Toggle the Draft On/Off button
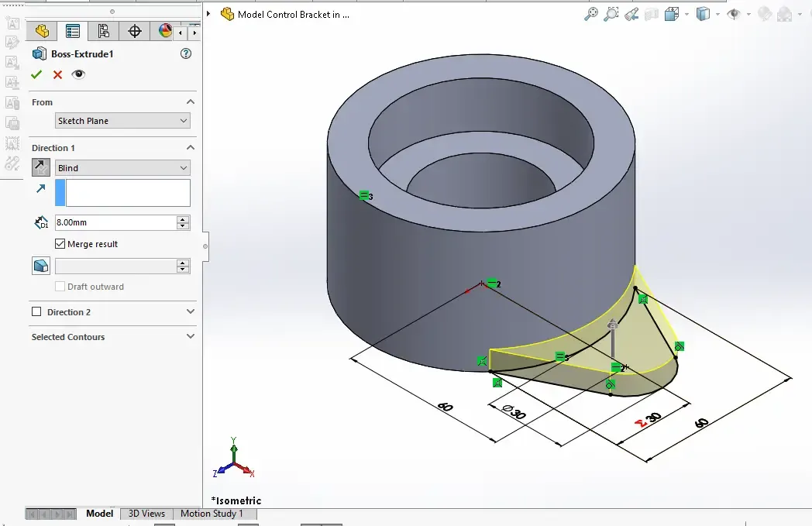Screen dimensions: 812x526 click(x=41, y=266)
